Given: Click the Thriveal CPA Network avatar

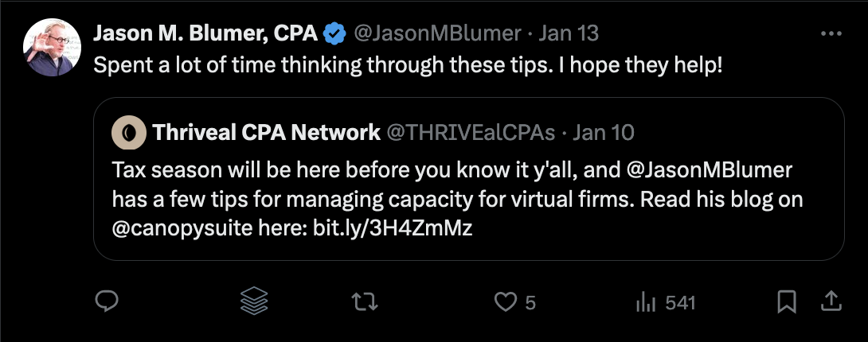Looking at the screenshot, I should click(128, 133).
